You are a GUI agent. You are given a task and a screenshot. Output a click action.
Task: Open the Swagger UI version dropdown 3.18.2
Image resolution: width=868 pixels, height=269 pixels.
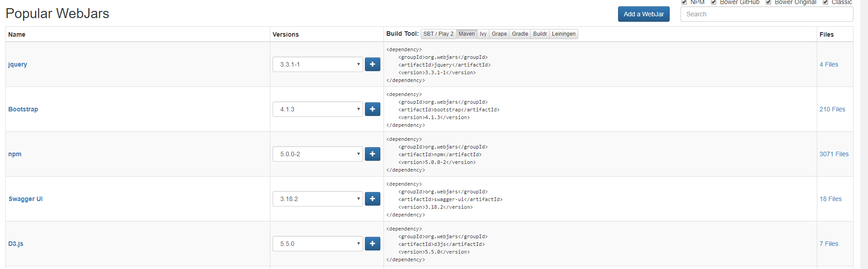pyautogui.click(x=318, y=199)
